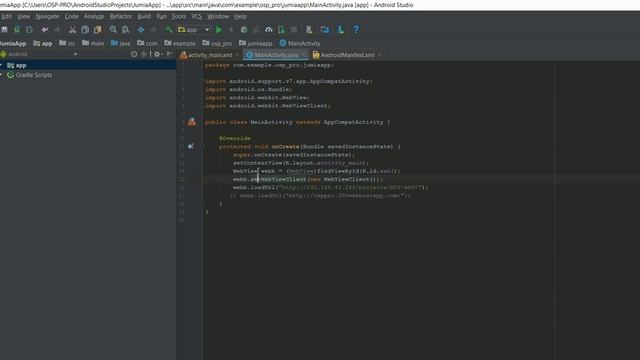This screenshot has width=640, height=360.
Task: Click the Copy icon in toolbar
Action: tap(85, 29)
